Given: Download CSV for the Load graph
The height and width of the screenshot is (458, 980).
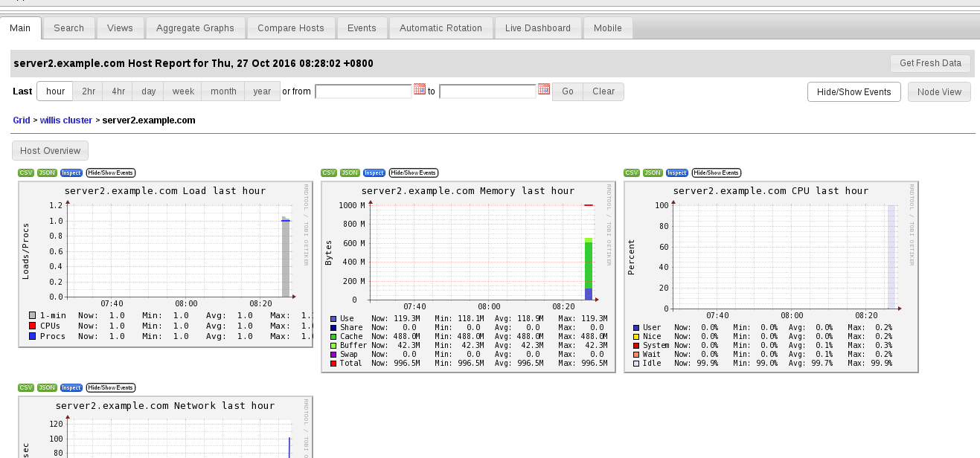Looking at the screenshot, I should click(x=26, y=172).
